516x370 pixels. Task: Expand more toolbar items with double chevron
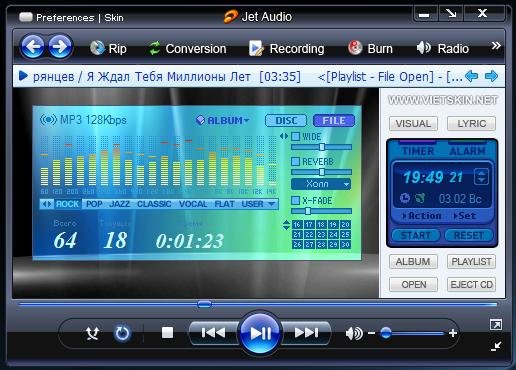click(x=496, y=46)
